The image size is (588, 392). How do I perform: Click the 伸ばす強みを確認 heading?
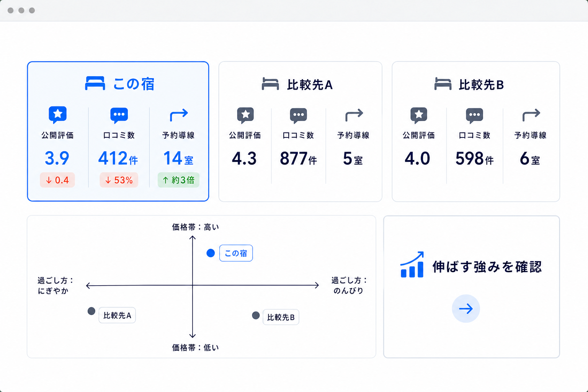(x=487, y=267)
